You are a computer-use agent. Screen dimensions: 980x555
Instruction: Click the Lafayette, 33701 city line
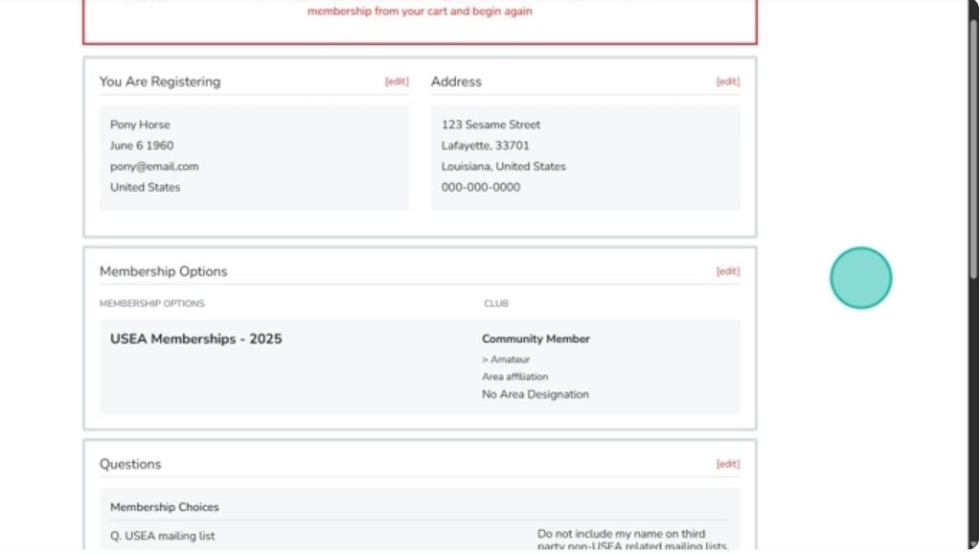coord(485,146)
